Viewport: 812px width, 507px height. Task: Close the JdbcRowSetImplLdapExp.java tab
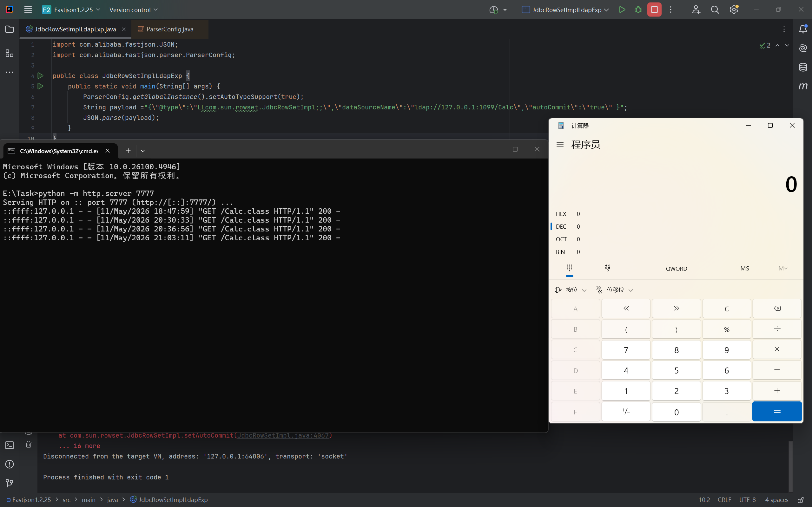[x=124, y=29]
